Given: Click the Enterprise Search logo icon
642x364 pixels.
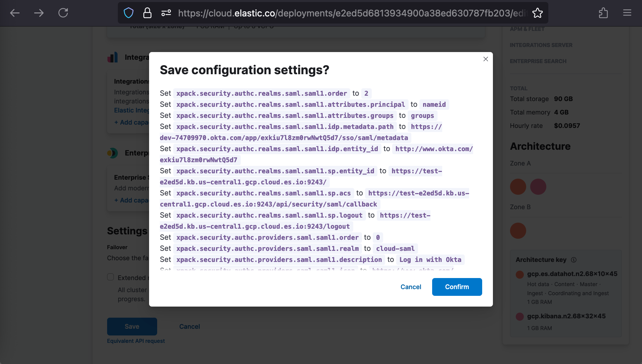Looking at the screenshot, I should click(x=112, y=153).
